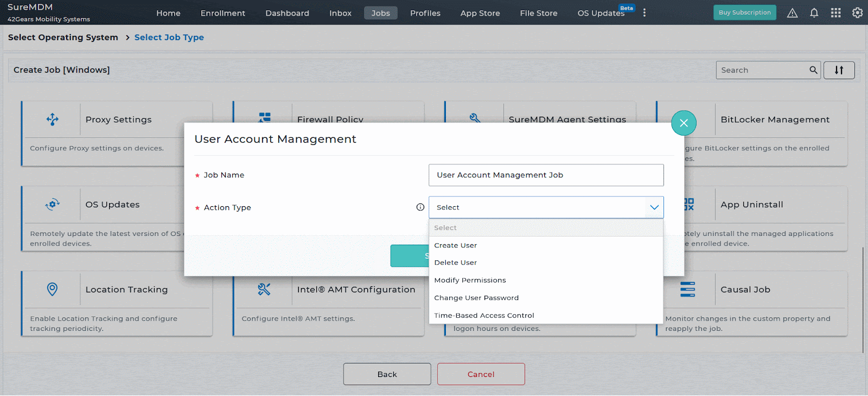Open the Profiles tab

point(425,13)
